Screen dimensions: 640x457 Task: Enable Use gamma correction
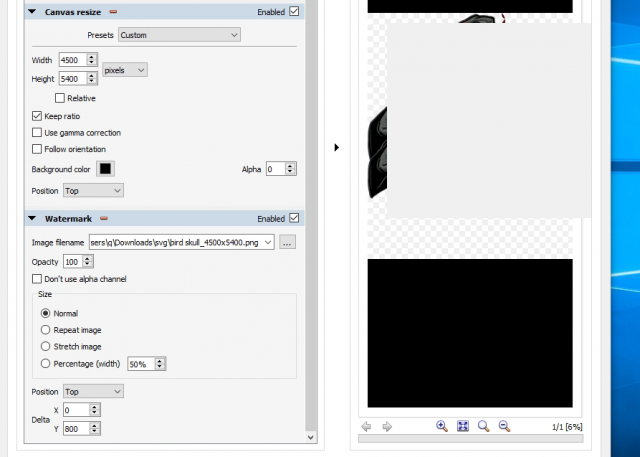coord(37,133)
